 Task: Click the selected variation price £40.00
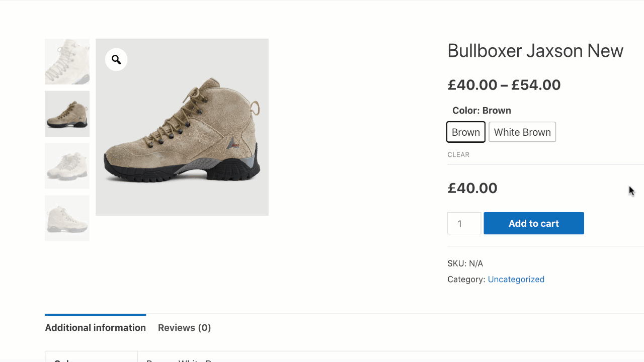tap(472, 188)
